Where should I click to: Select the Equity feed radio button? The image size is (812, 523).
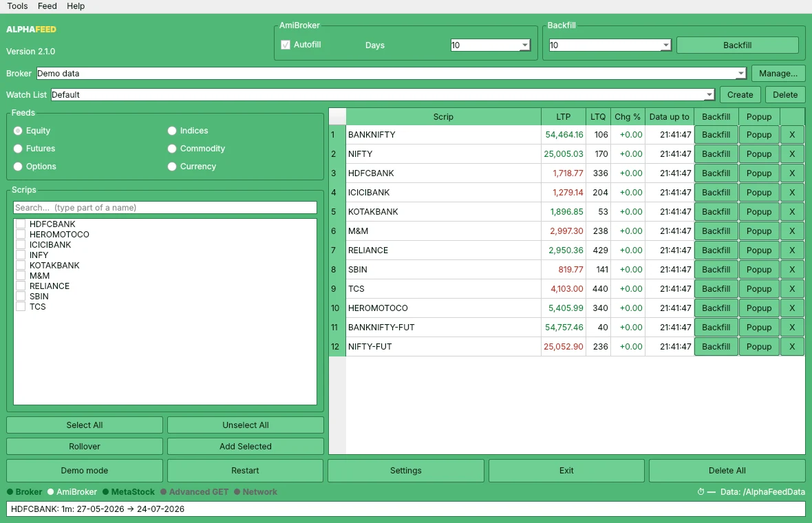[18, 131]
